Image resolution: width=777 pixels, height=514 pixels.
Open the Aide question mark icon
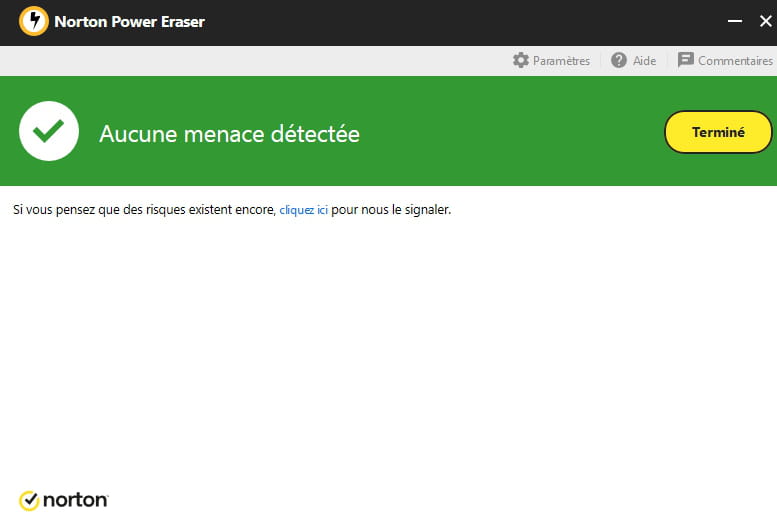tap(618, 60)
